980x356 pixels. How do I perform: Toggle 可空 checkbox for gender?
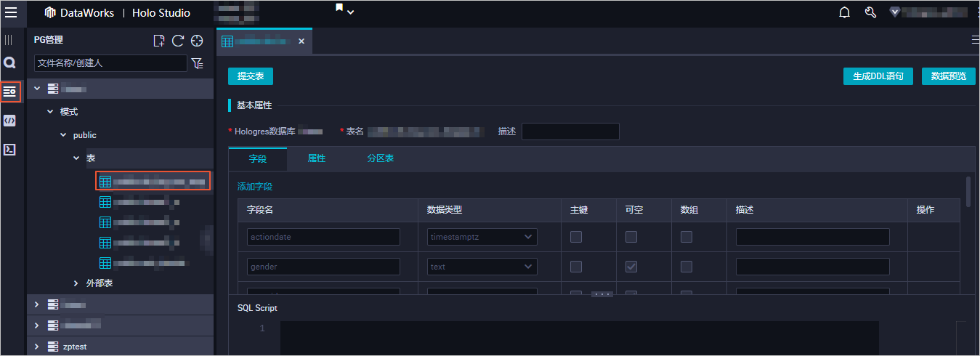coord(631,267)
